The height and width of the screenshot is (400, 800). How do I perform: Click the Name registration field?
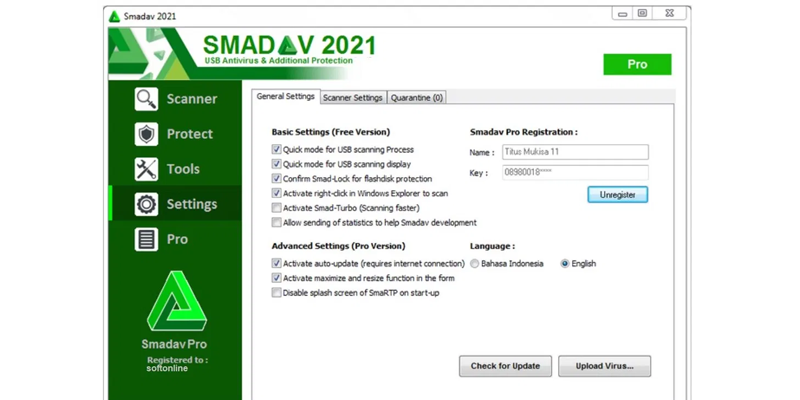(x=576, y=152)
